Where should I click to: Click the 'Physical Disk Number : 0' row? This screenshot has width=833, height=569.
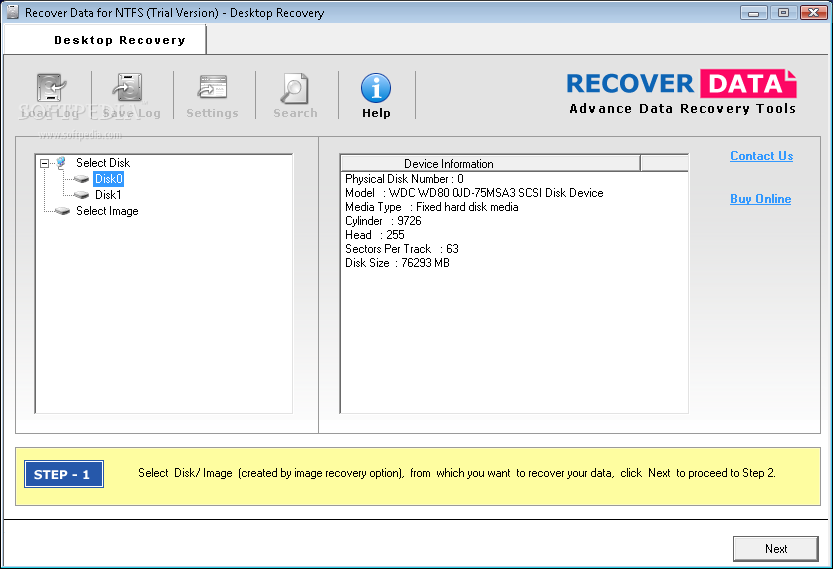tap(404, 179)
